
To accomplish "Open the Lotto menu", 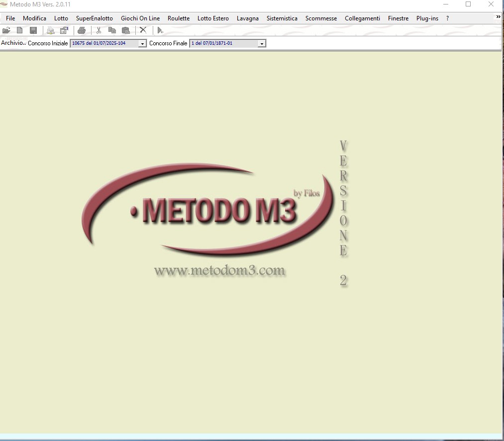I will point(61,18).
